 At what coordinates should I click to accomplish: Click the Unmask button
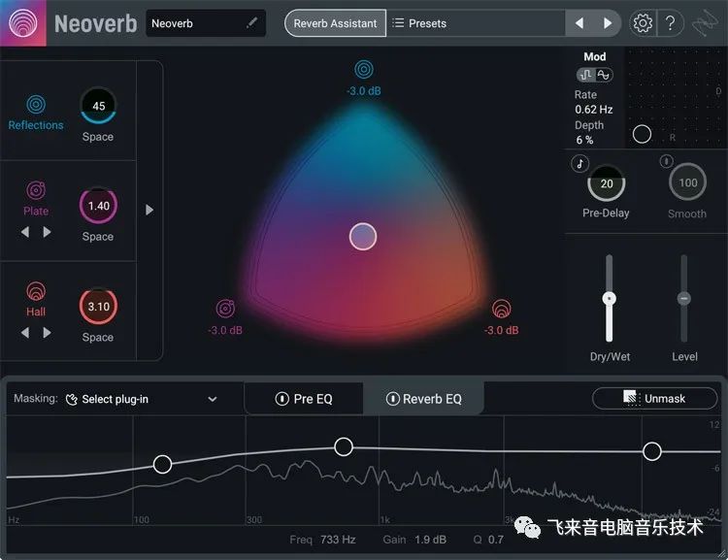point(654,399)
